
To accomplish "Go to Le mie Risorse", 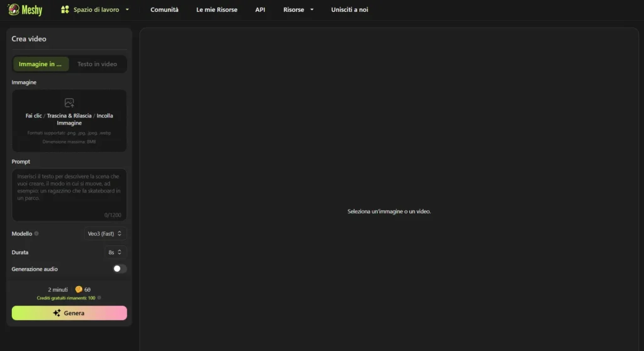I will coord(216,10).
